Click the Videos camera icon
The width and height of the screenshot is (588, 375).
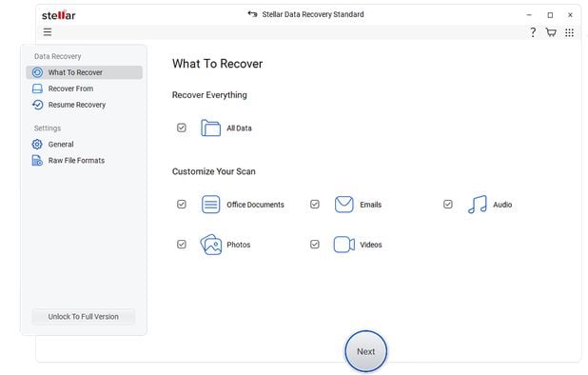tap(343, 245)
